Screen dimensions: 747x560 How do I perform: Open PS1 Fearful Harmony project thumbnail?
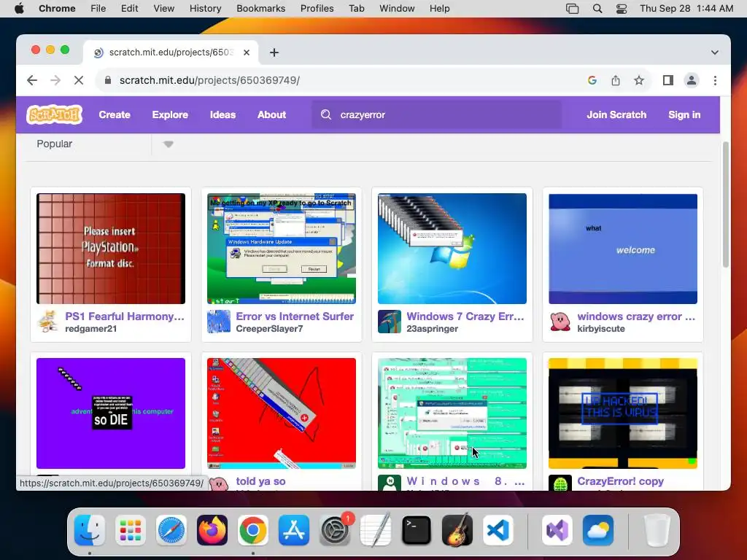[111, 249]
